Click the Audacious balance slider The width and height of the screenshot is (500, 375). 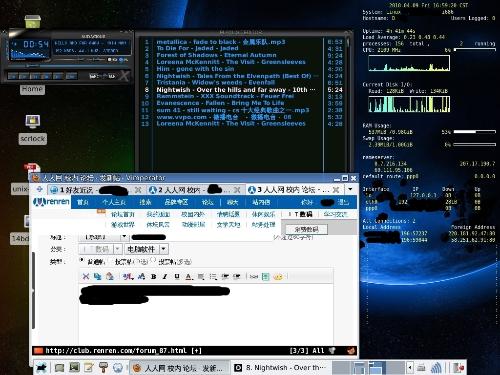[x=96, y=60]
